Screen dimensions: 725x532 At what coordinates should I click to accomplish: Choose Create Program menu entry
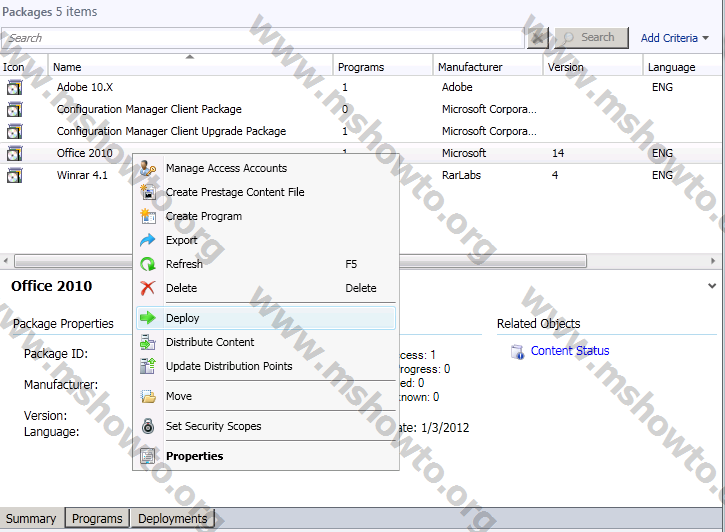pos(266,216)
